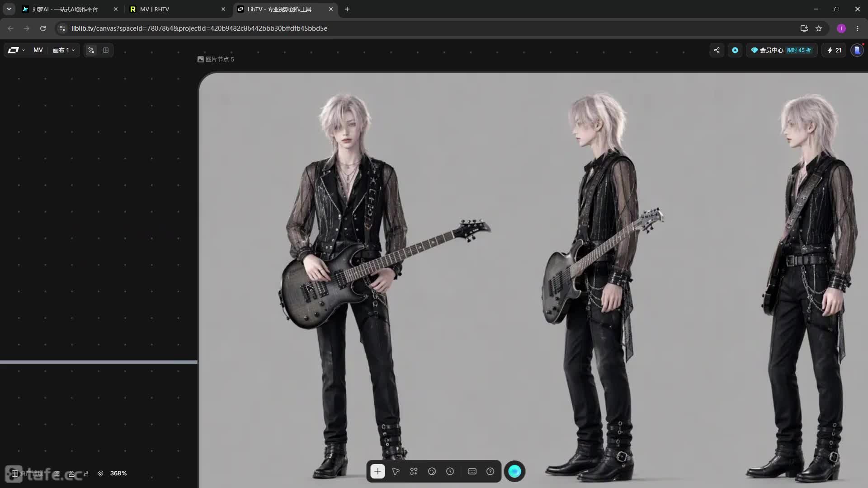Open the LibTV logo menu
The width and height of the screenshot is (868, 488).
[16, 50]
